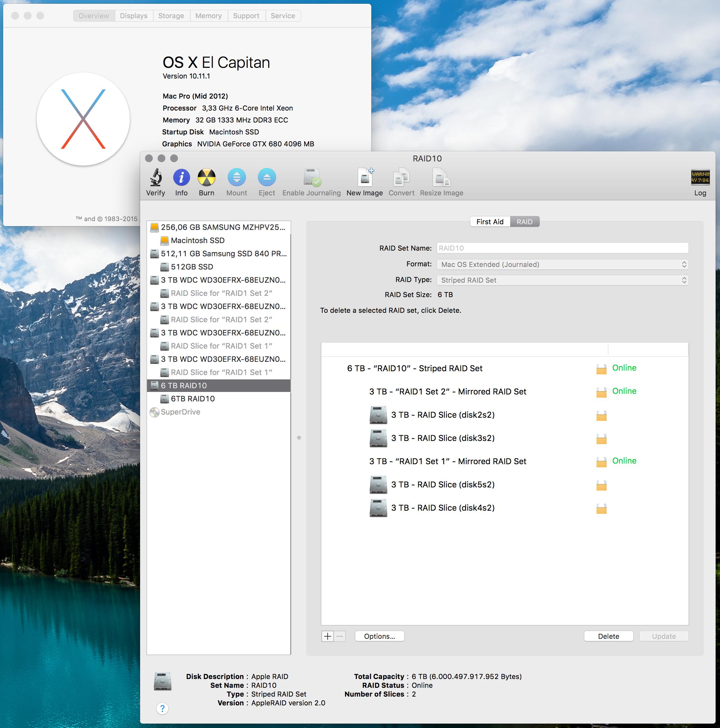Select the Memory tab
The width and height of the screenshot is (720, 728).
click(209, 16)
